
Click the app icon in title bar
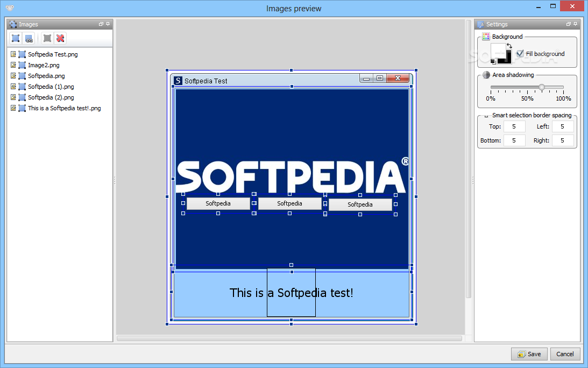pyautogui.click(x=10, y=8)
